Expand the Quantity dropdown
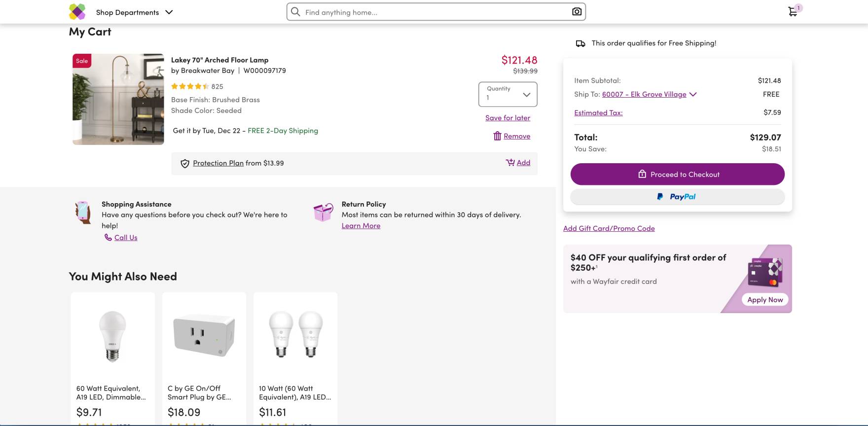This screenshot has height=426, width=868. [x=507, y=94]
